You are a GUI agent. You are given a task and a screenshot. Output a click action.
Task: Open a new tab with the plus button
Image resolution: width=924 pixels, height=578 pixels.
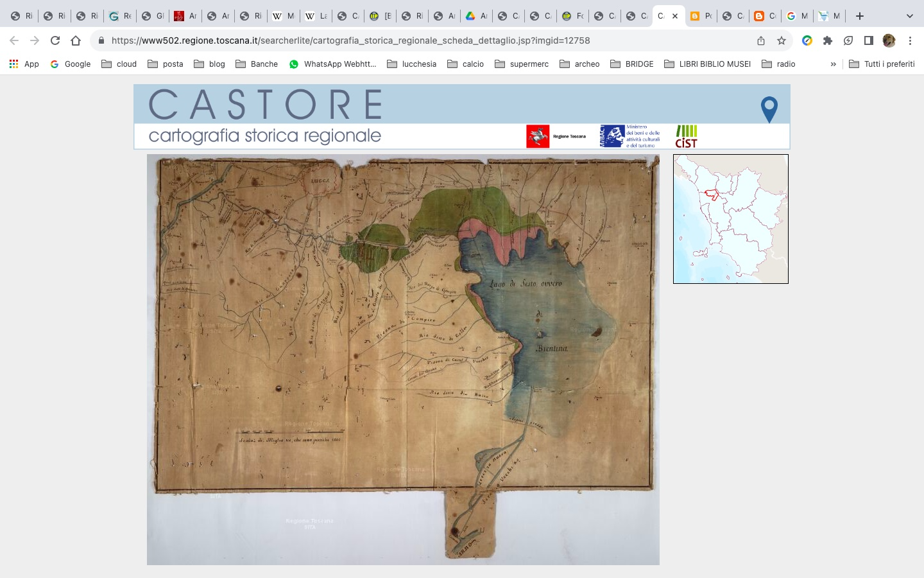860,16
